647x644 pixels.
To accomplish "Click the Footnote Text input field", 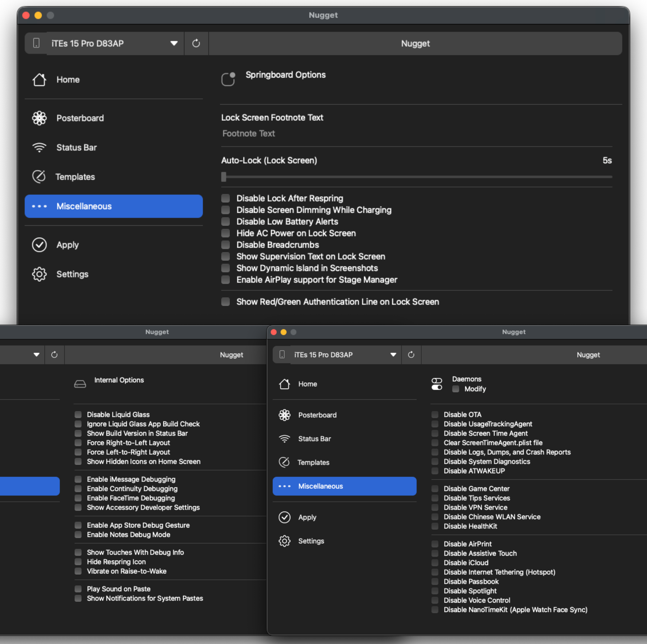I will pyautogui.click(x=416, y=134).
